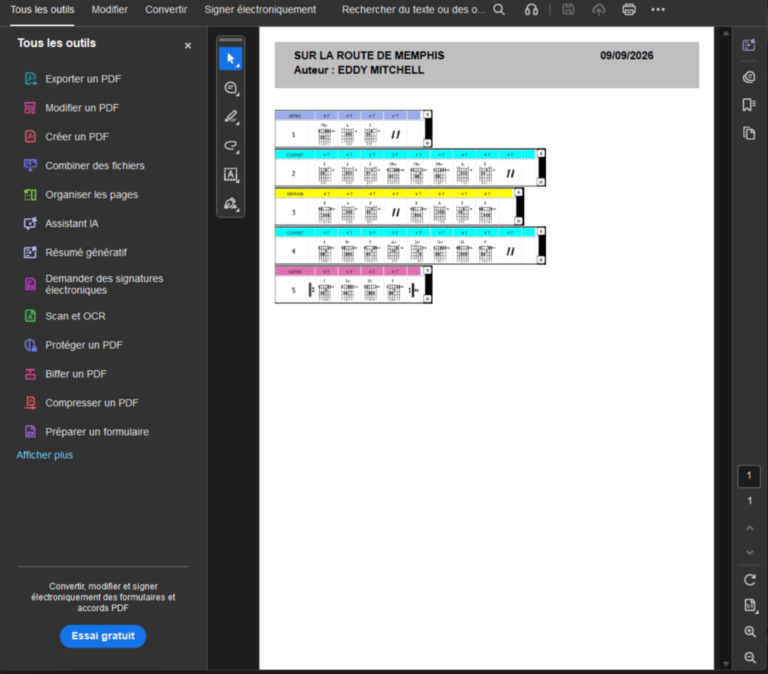Click the search text field
The height and width of the screenshot is (674, 768).
tap(413, 10)
